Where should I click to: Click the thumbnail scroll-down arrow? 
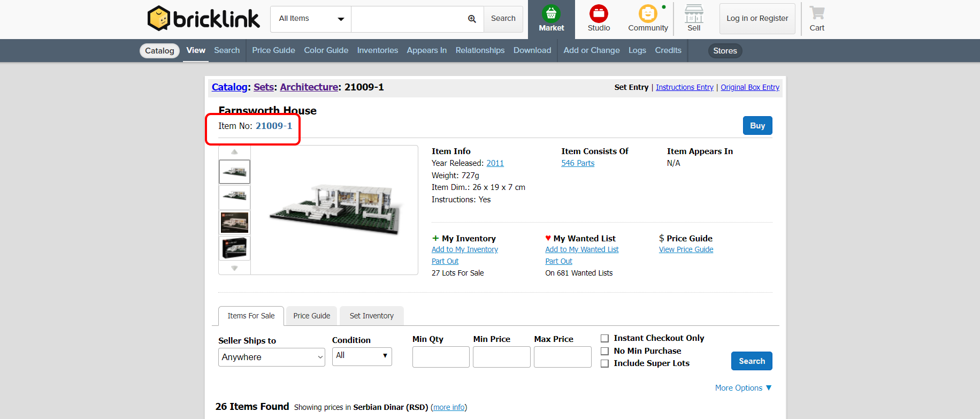(x=234, y=268)
